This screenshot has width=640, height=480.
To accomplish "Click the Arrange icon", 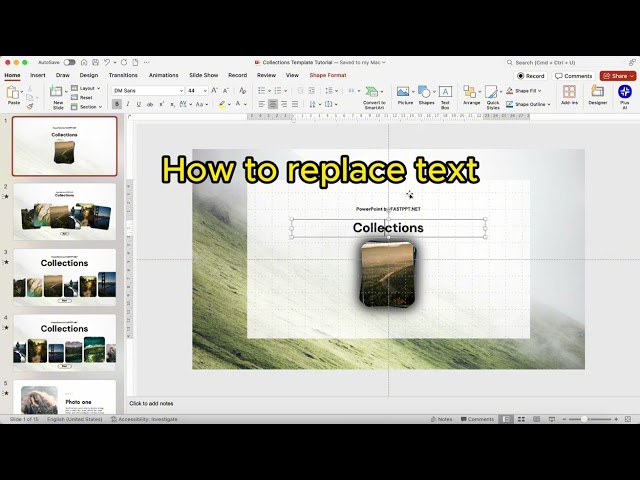I will [469, 92].
